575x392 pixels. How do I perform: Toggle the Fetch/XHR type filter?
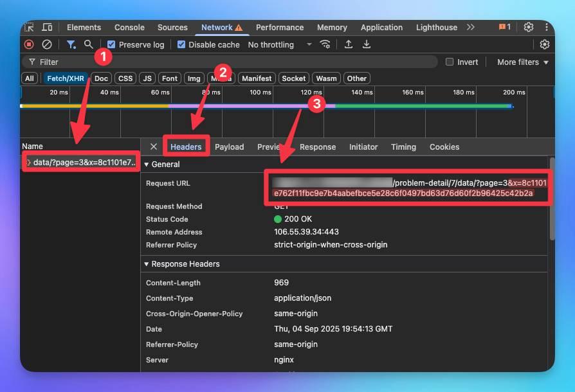[66, 78]
